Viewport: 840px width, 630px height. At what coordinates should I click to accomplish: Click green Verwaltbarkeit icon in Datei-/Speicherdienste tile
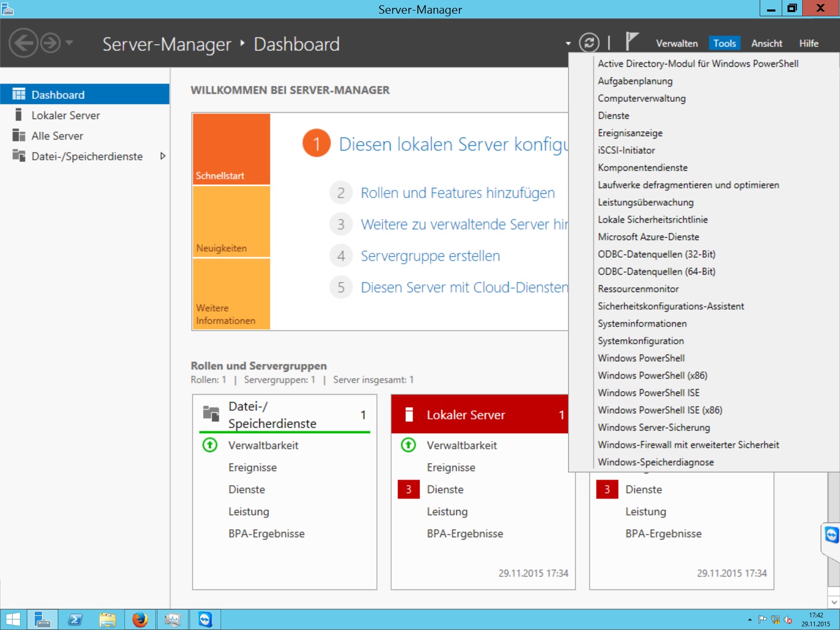pyautogui.click(x=210, y=445)
